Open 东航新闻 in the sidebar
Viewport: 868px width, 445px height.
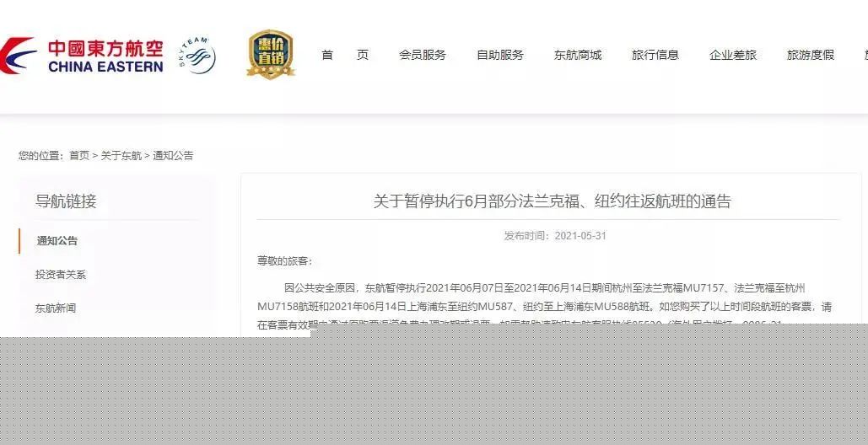56,308
